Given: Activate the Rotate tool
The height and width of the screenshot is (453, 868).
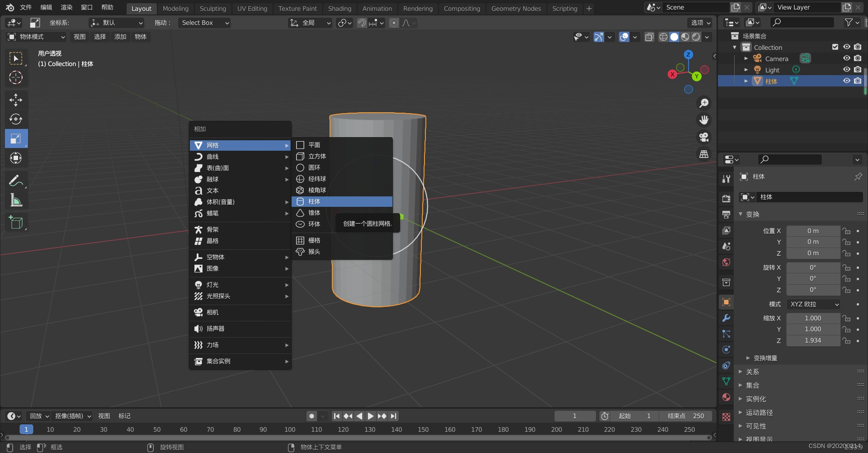Looking at the screenshot, I should (16, 119).
